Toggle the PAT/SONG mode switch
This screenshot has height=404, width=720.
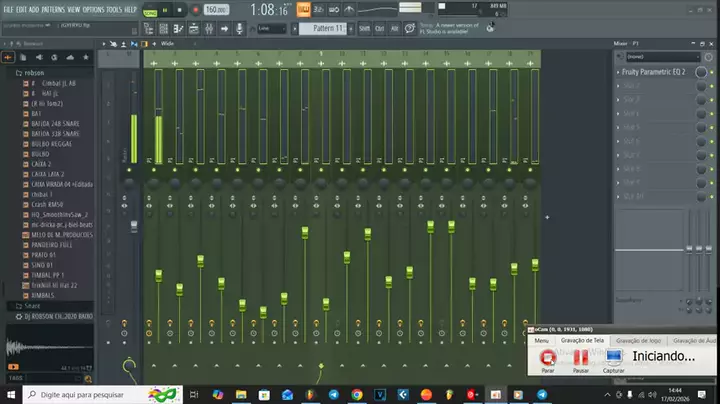click(150, 9)
